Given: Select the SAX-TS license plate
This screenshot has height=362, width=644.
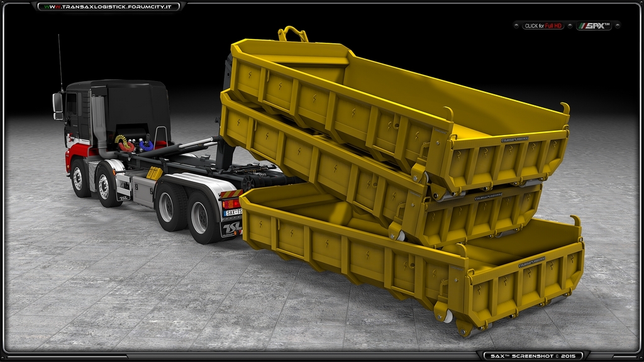Looking at the screenshot, I should point(234,211).
